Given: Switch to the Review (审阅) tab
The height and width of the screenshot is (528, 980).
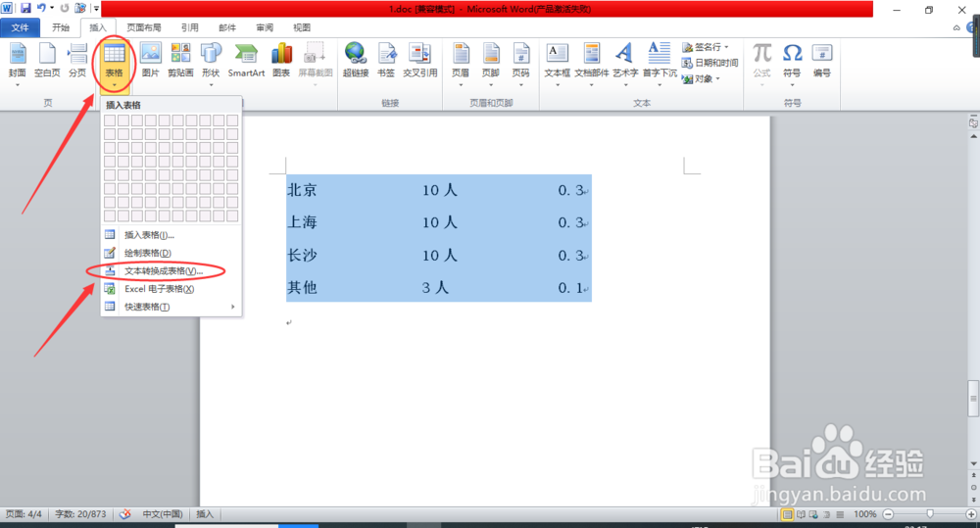Looking at the screenshot, I should [265, 27].
